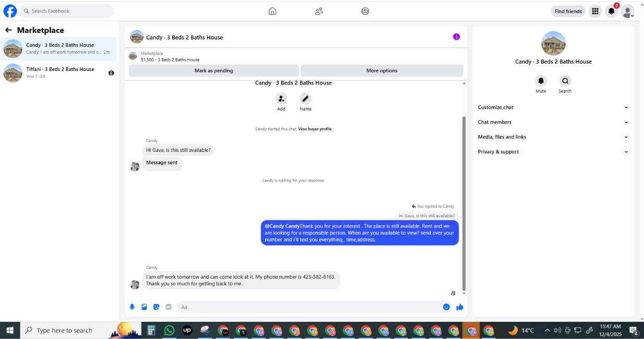Screen dimensions: 644x339
Task: Click Candy's phone number message bubble
Action: tap(241, 280)
